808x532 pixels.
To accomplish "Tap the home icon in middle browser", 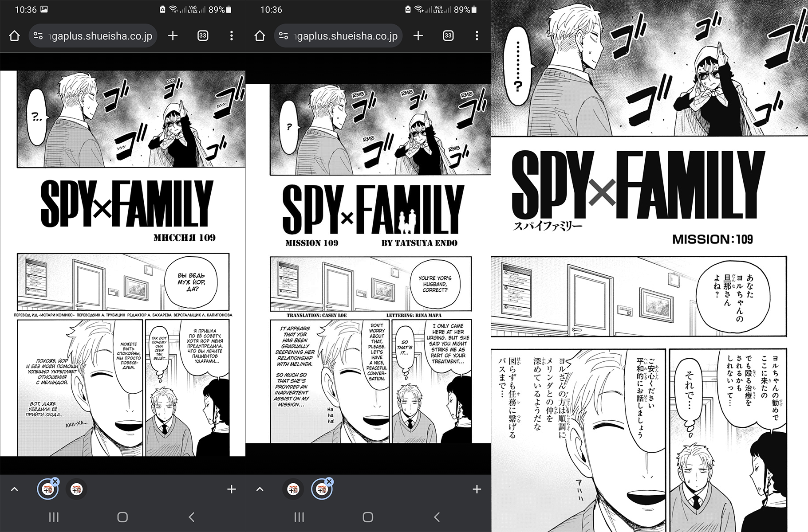I will point(260,36).
